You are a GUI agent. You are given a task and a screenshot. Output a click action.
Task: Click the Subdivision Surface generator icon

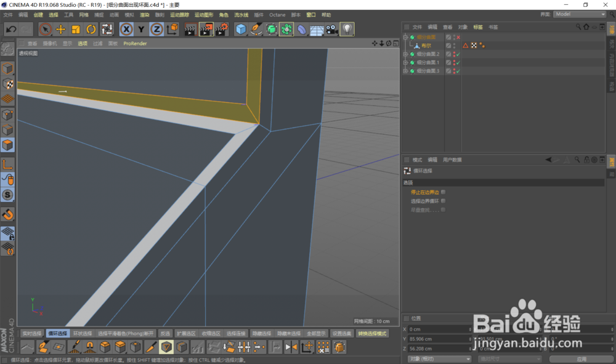271,30
